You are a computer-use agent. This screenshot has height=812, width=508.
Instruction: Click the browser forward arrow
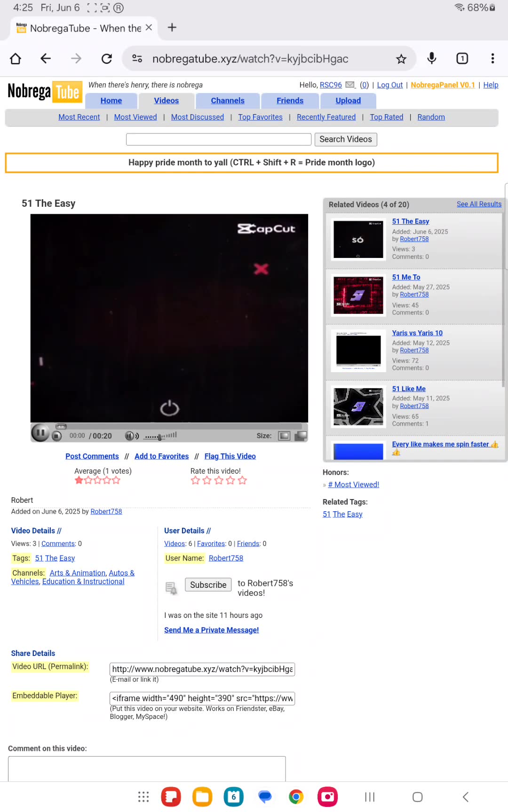[x=76, y=59]
